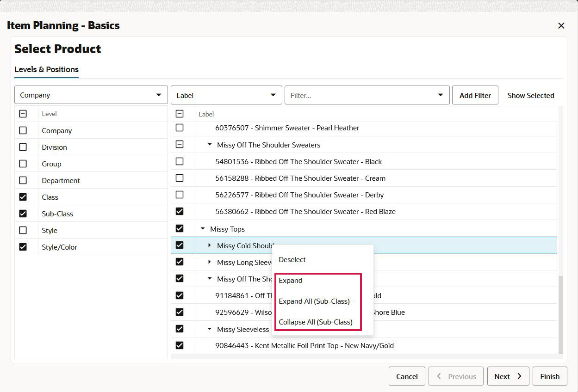Toggle the Level header select-all checkbox
This screenshot has height=392, width=578.
23,114
